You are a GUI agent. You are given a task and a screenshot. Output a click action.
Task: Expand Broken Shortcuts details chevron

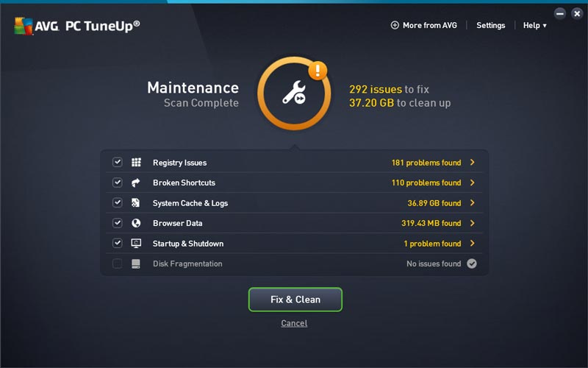pyautogui.click(x=473, y=183)
